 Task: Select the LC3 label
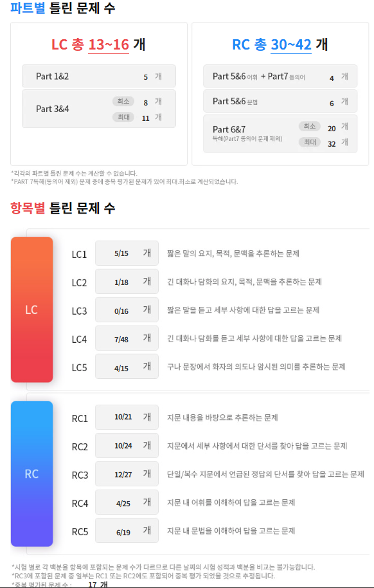click(79, 311)
